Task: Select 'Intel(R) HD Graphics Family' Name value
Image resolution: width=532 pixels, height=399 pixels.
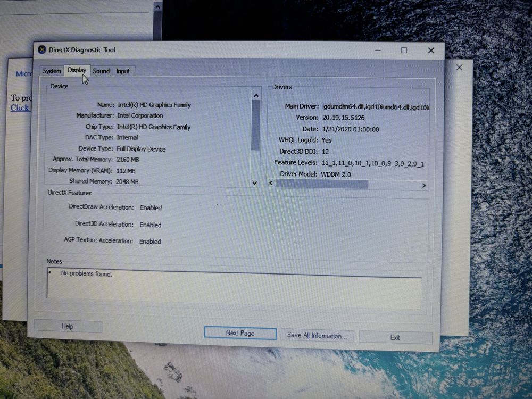Action: pyautogui.click(x=154, y=105)
